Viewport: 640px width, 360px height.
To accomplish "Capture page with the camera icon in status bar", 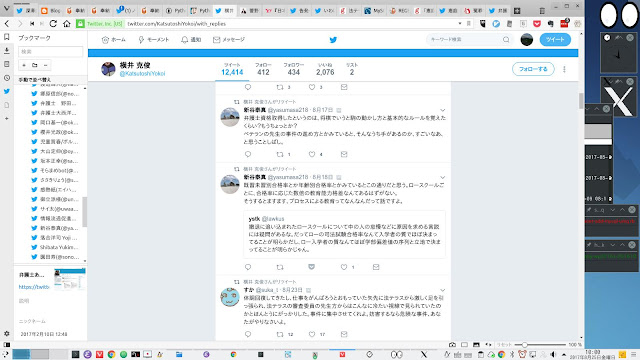I will point(452,345).
